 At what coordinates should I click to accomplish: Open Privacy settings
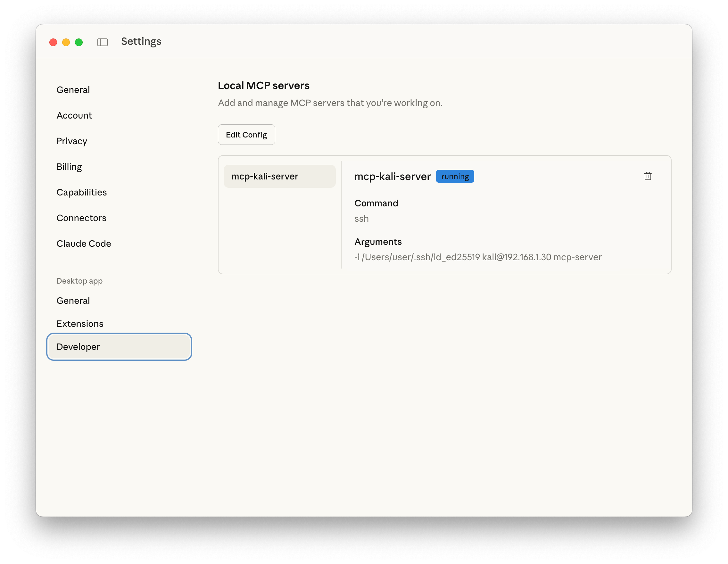[x=72, y=141]
